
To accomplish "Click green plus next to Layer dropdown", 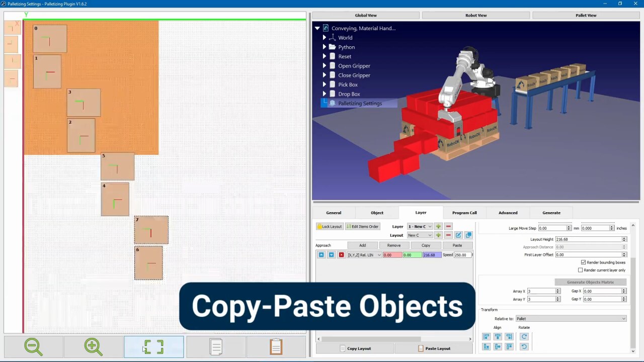I will pos(438,227).
